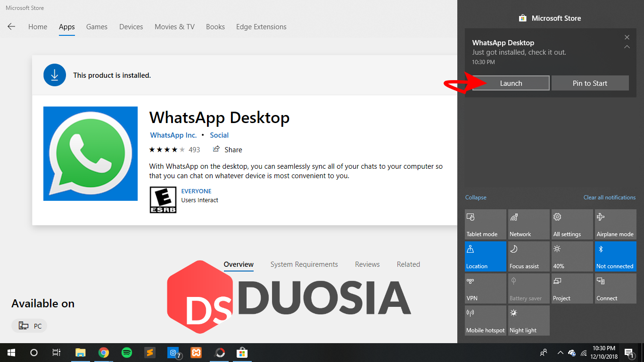
Task: Select the Apps tab
Action: coord(67,27)
